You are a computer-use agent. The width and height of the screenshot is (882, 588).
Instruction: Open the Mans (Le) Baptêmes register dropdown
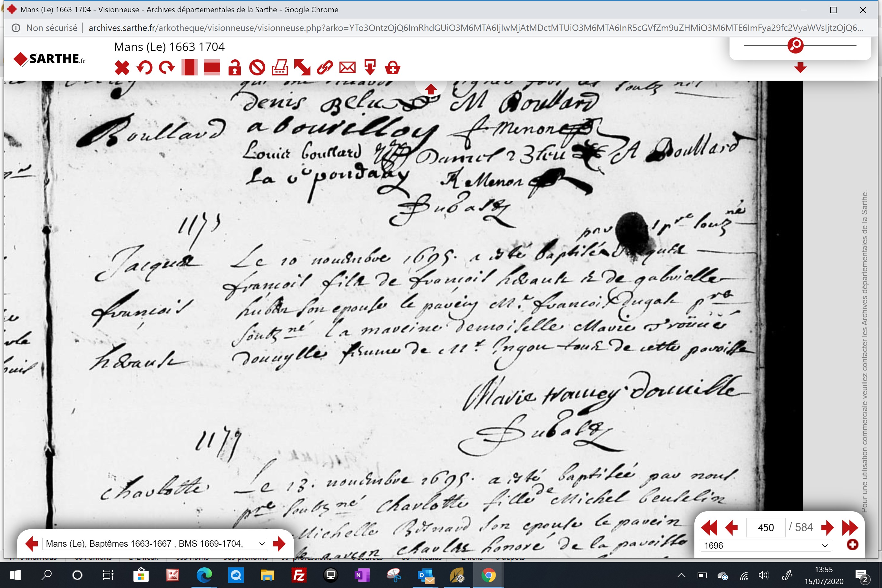click(x=155, y=544)
